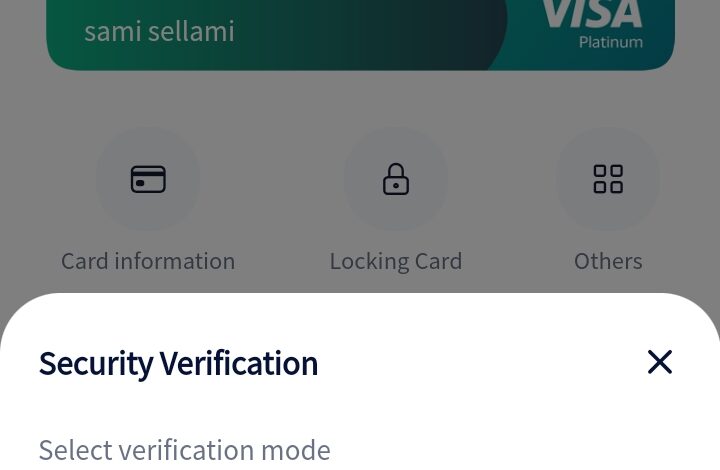Tap the Card information credit card icon
The height and width of the screenshot is (470, 720).
148,180
